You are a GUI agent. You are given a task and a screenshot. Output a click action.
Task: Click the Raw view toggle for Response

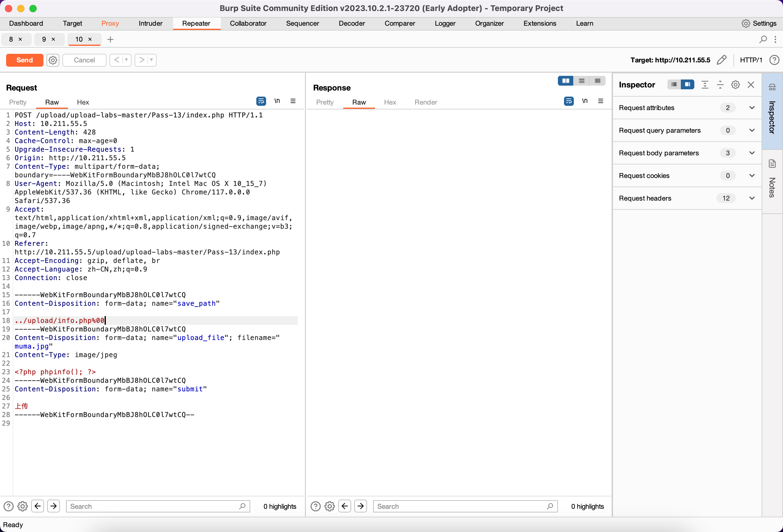pos(359,102)
